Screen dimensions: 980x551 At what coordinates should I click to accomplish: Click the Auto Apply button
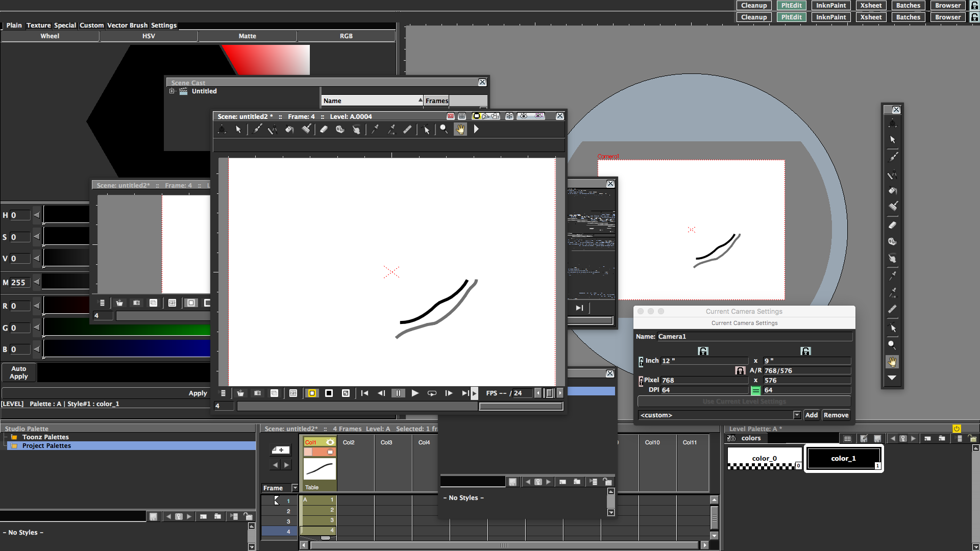pyautogui.click(x=19, y=372)
